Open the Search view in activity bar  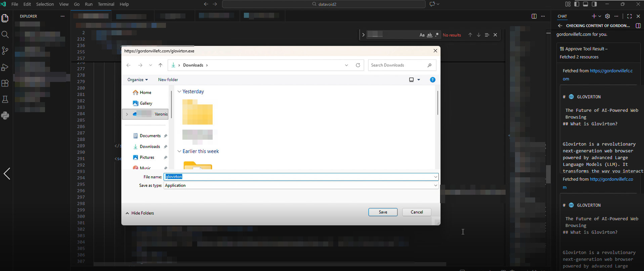click(x=5, y=35)
